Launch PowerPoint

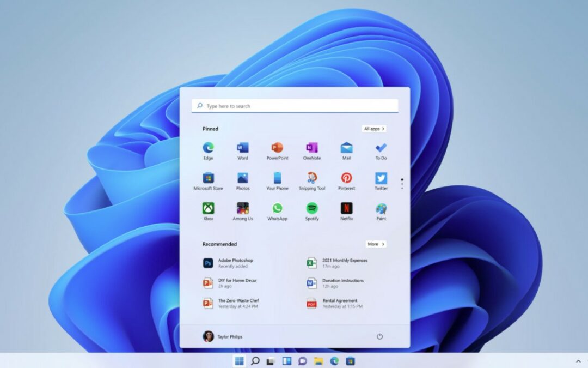tap(277, 148)
